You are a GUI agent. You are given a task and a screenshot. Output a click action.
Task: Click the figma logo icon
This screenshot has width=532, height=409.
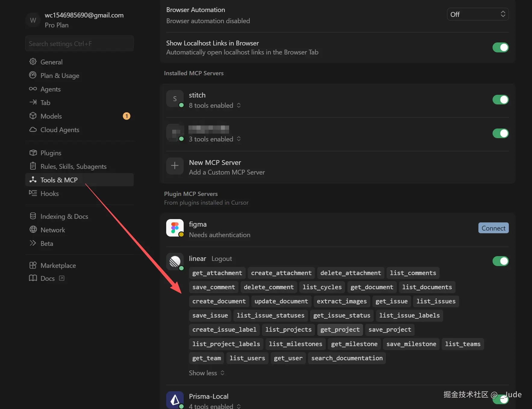(175, 228)
